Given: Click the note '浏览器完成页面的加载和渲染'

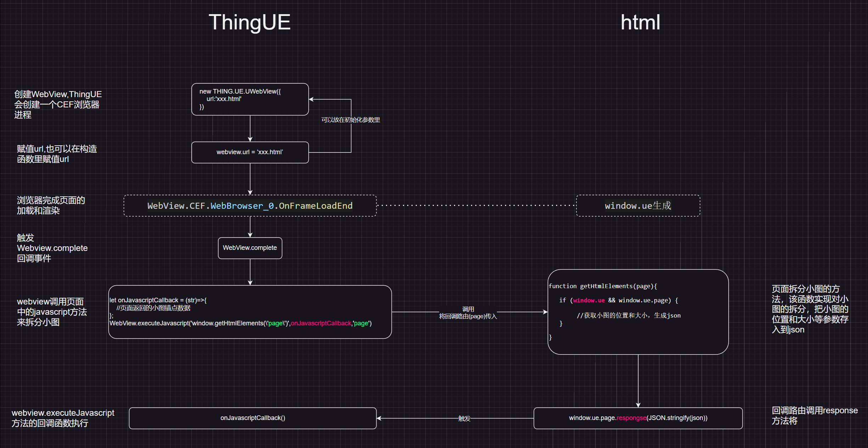Looking at the screenshot, I should coord(51,205).
